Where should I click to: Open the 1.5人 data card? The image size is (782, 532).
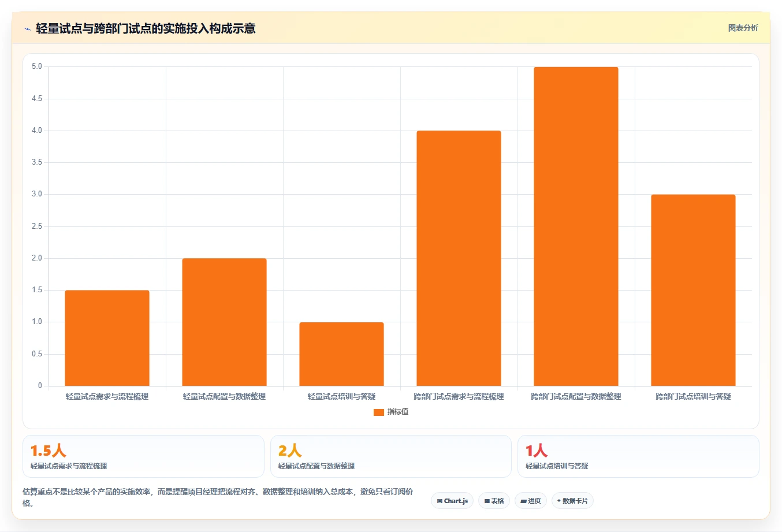point(143,456)
